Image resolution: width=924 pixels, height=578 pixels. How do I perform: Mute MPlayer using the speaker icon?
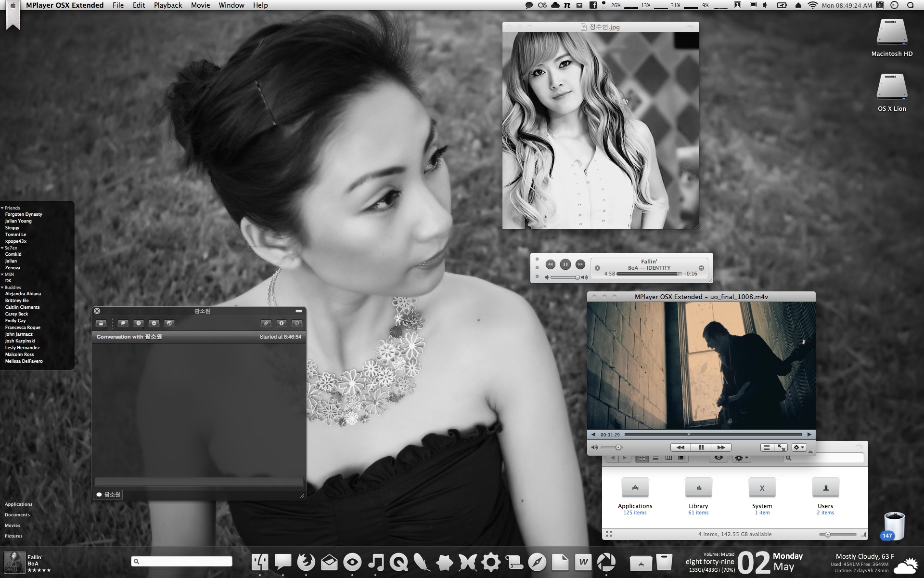[x=594, y=447]
